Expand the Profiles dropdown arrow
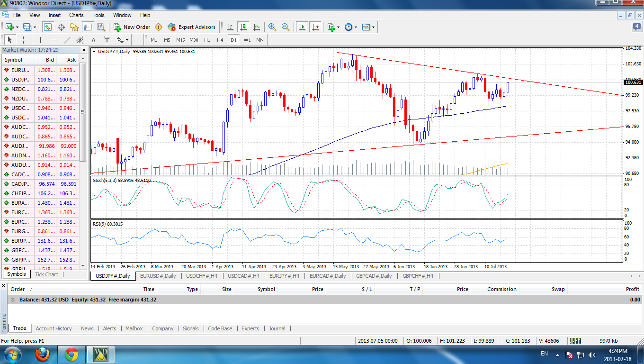Image resolution: width=644 pixels, height=364 pixels. click(35, 27)
